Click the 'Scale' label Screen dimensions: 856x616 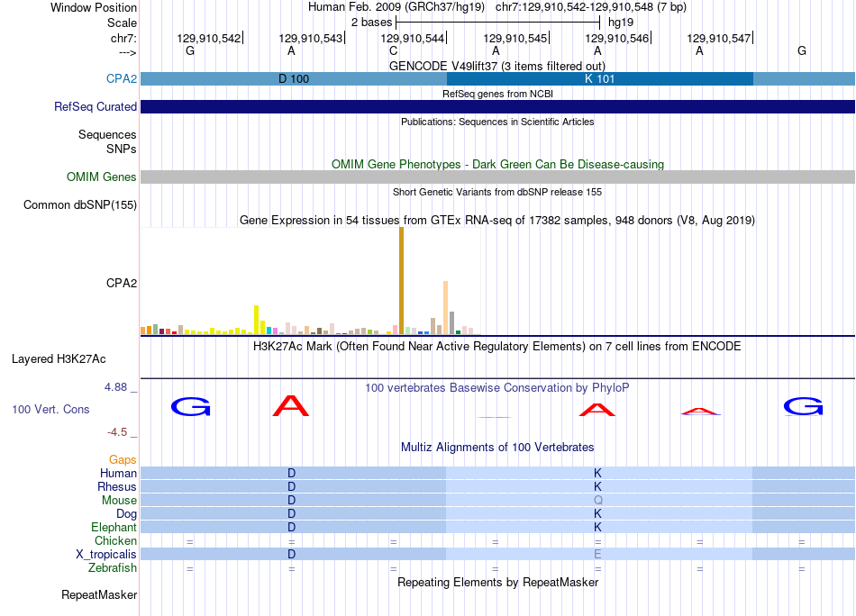[x=122, y=23]
